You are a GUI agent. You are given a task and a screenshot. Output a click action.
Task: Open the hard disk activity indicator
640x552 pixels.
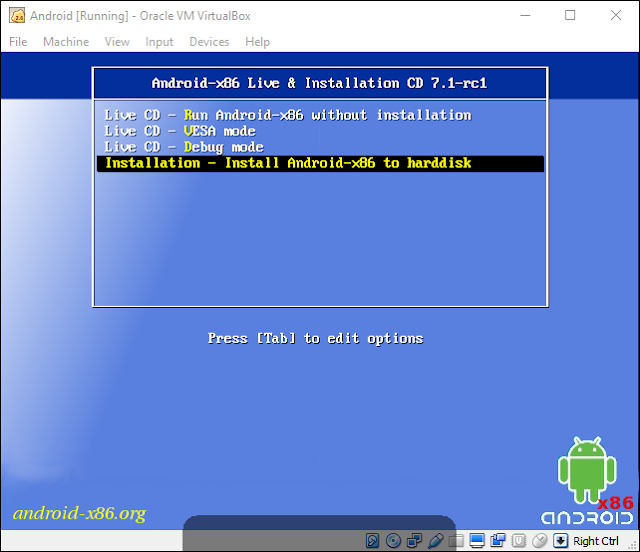(372, 541)
